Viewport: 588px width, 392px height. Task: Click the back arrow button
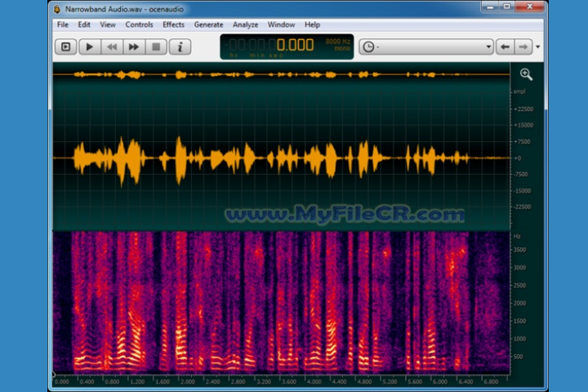[506, 47]
